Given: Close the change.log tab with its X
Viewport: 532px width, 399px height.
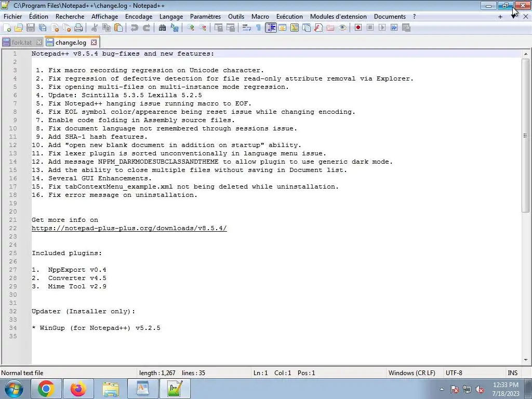Looking at the screenshot, I should (x=94, y=43).
